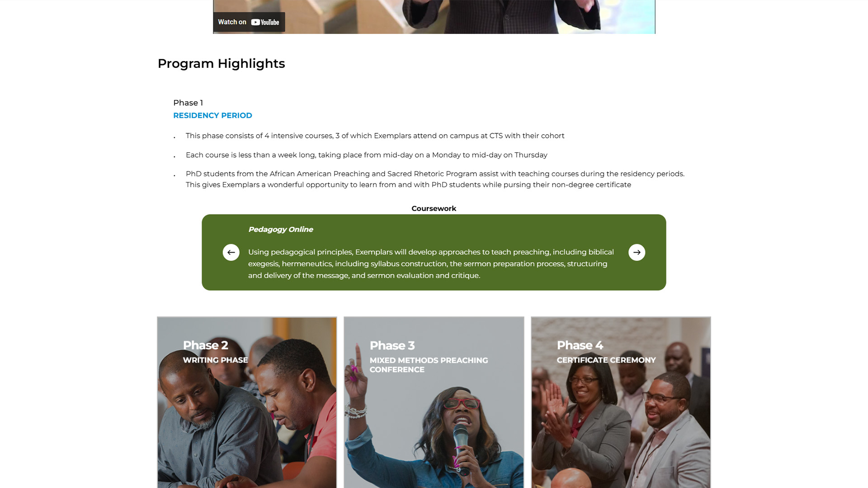The image size is (868, 488).
Task: Click the YouTube logo on the video
Action: [265, 22]
